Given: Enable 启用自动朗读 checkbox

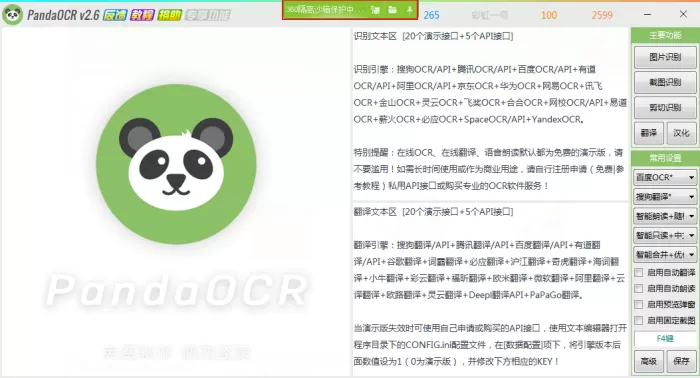Looking at the screenshot, I should 639,289.
